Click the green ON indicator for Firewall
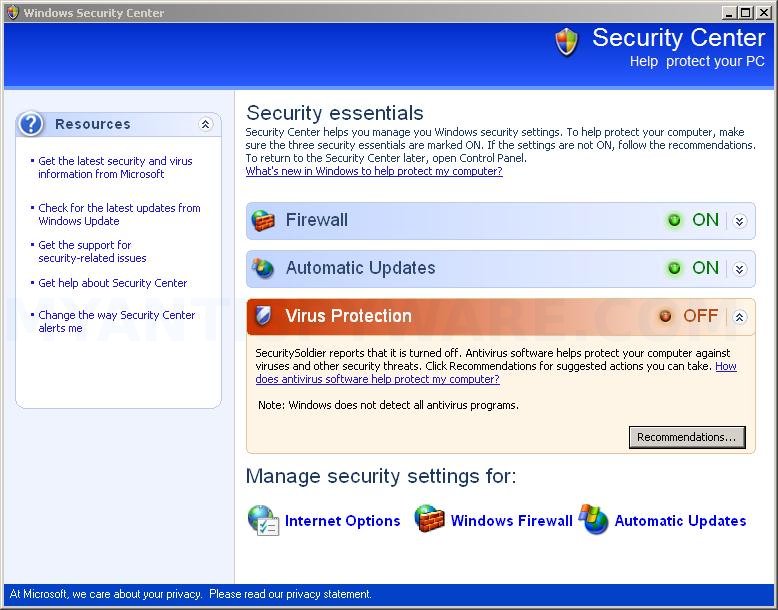 click(674, 220)
